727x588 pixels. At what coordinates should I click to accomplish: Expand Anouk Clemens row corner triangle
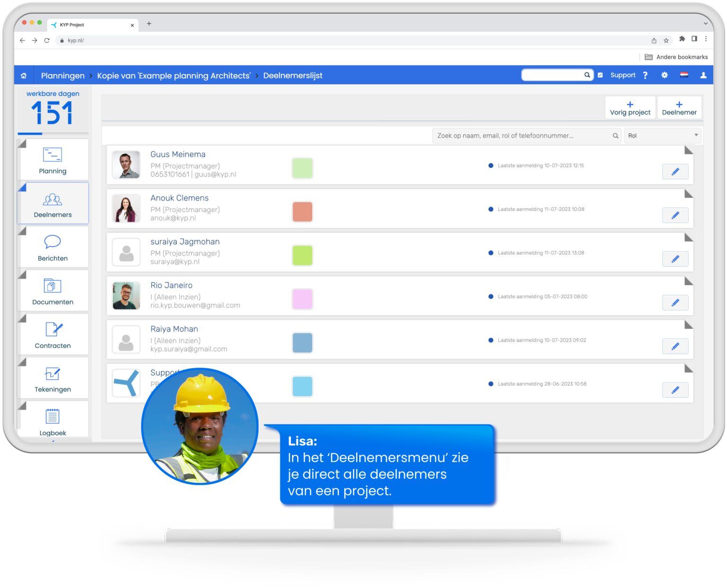(x=688, y=194)
